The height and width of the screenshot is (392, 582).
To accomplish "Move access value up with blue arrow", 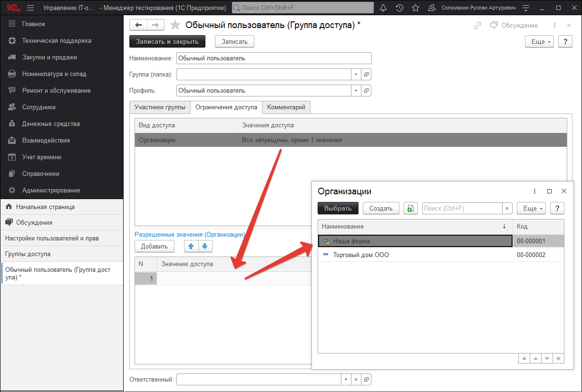I will 191,246.
